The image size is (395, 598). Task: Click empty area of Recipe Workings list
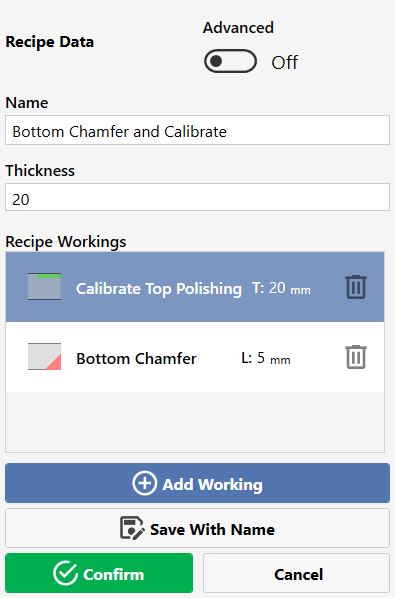(195, 422)
